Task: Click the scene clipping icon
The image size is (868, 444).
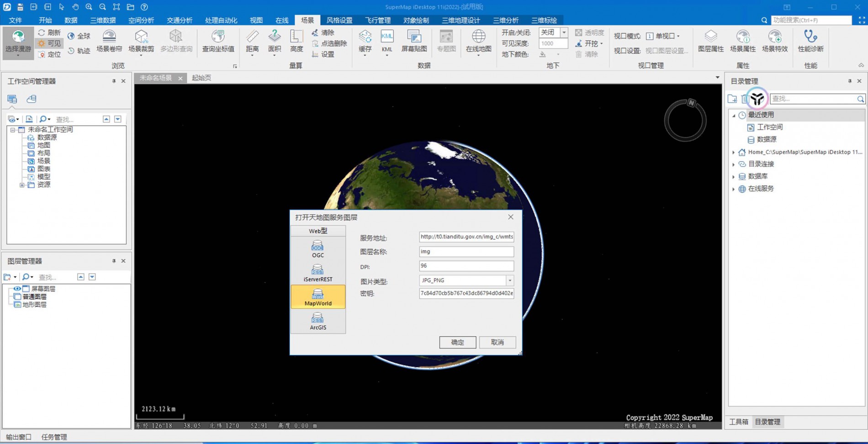Action: pyautogui.click(x=141, y=40)
